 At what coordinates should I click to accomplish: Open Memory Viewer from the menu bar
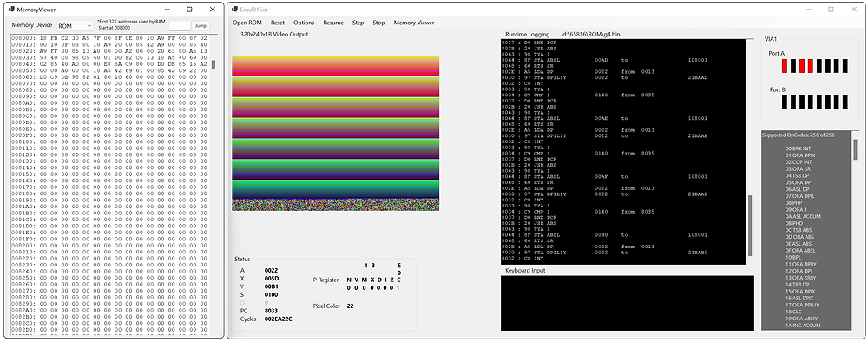tap(413, 23)
